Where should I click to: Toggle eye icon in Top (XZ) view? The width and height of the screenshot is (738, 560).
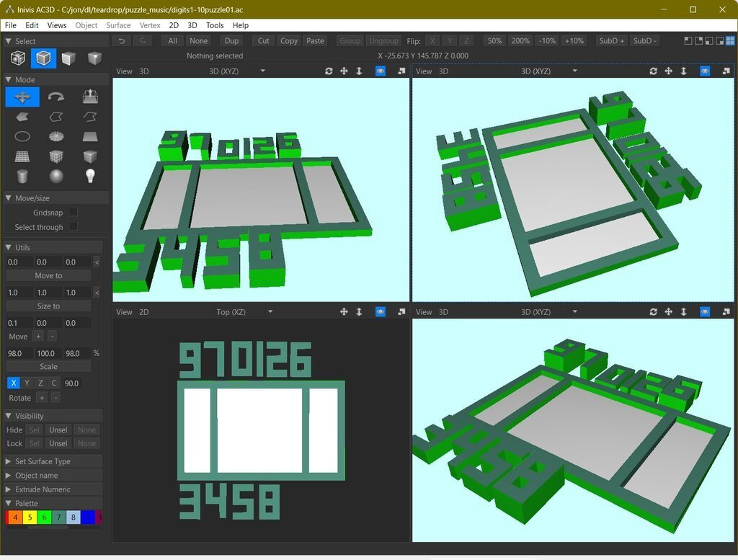coord(381,312)
